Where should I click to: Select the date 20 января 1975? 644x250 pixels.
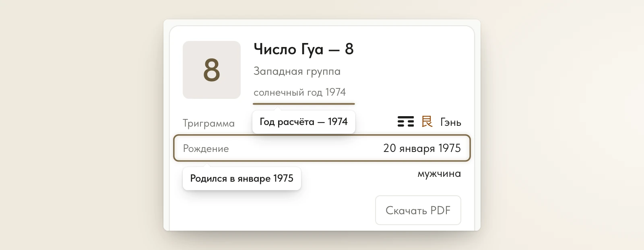[x=422, y=148]
